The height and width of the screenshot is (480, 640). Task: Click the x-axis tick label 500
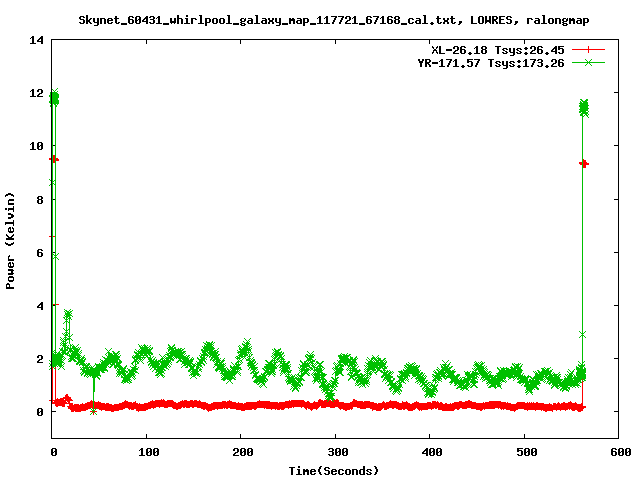click(x=527, y=452)
